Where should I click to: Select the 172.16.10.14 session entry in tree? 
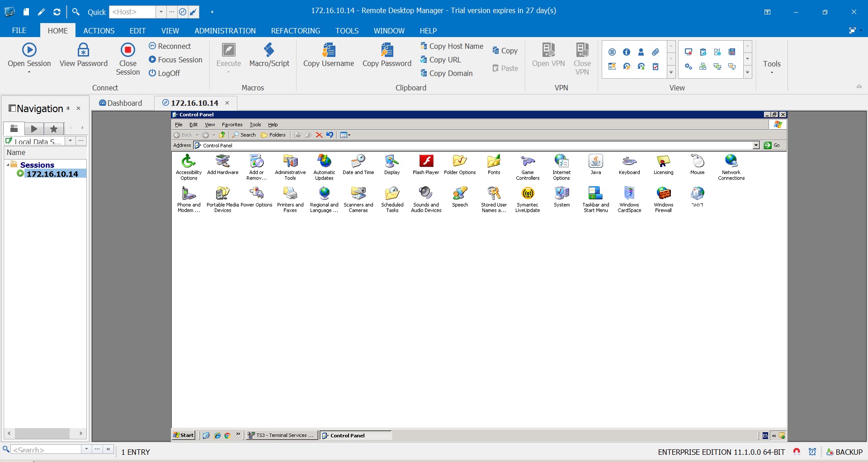pos(52,174)
